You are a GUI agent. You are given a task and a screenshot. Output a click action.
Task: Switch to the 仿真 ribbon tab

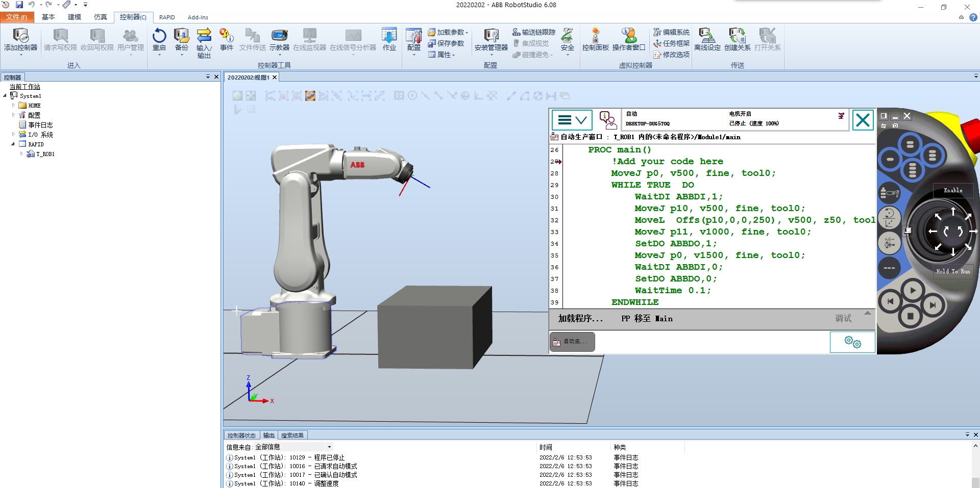click(101, 17)
